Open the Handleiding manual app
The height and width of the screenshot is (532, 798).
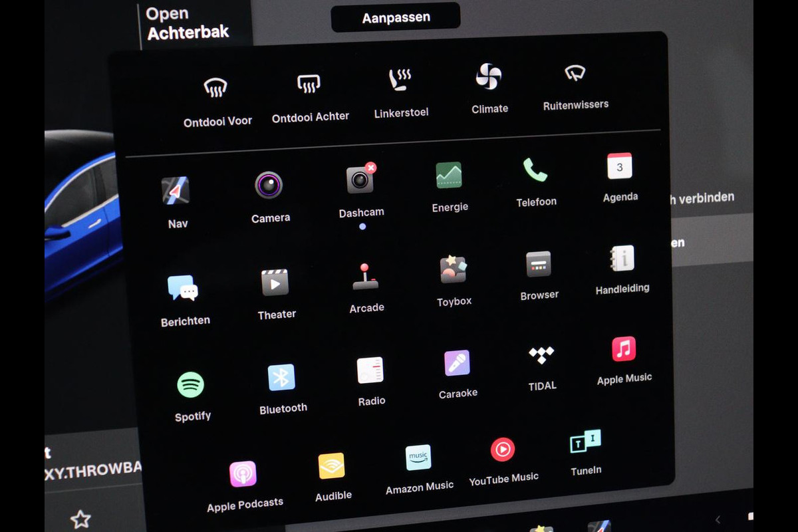622,259
